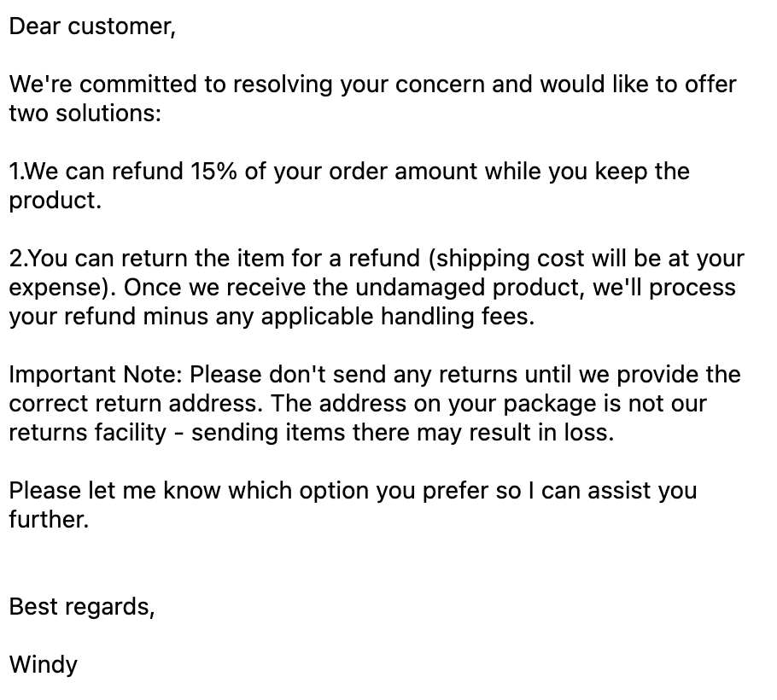Click the words "returns facility"
This screenshot has height=700, width=777.
[87, 433]
